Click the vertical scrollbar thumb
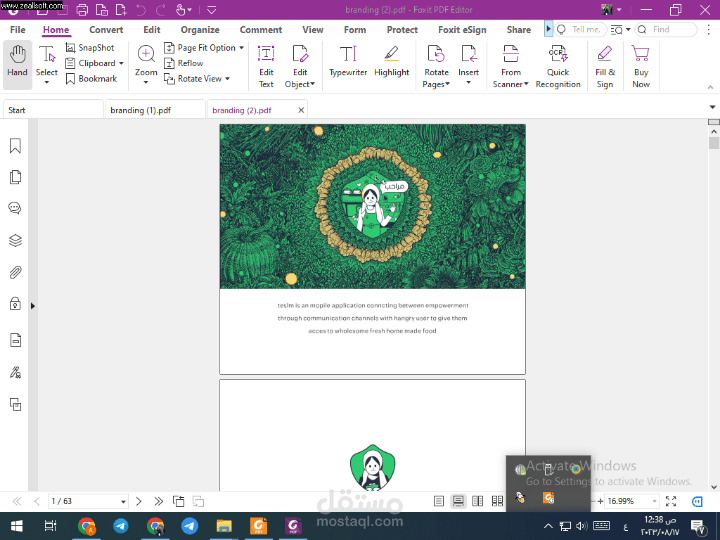Screen dimensions: 720x540 tap(714, 143)
